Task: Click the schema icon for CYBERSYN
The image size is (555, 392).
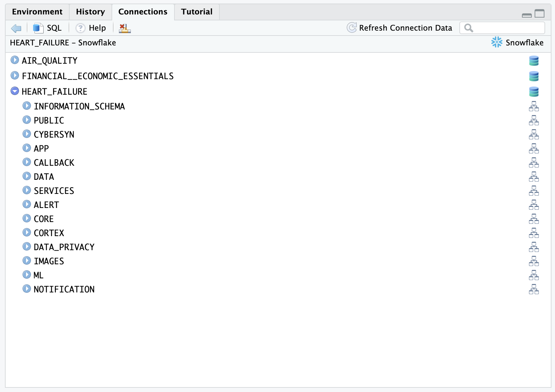Action: (x=534, y=134)
